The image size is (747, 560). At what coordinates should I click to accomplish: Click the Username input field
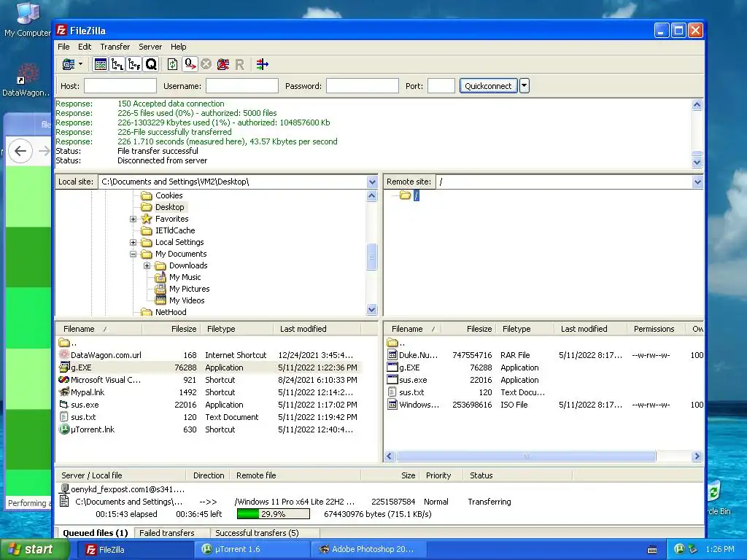242,86
